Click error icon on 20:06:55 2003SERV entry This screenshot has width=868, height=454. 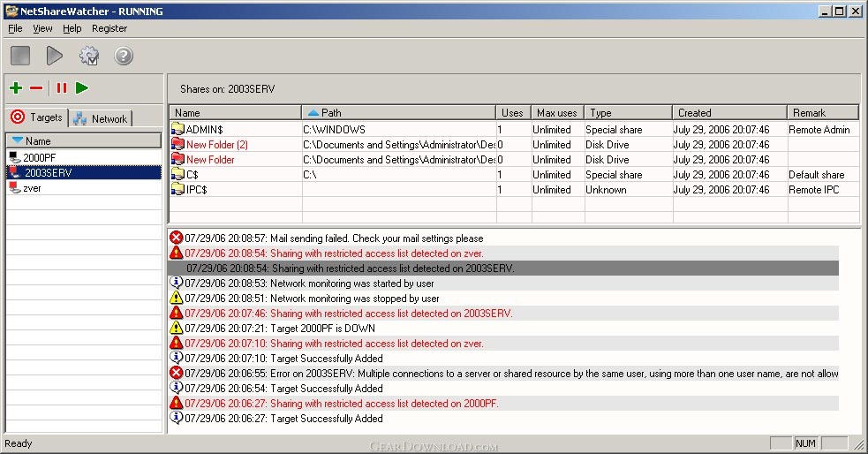tap(176, 372)
